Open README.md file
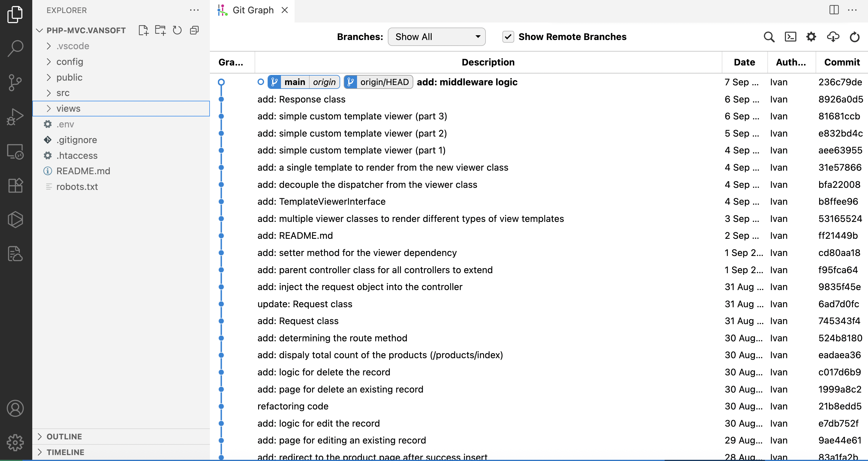 [x=83, y=171]
